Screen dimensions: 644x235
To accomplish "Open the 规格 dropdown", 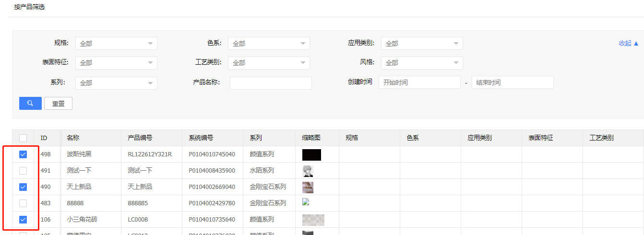I will pos(116,43).
